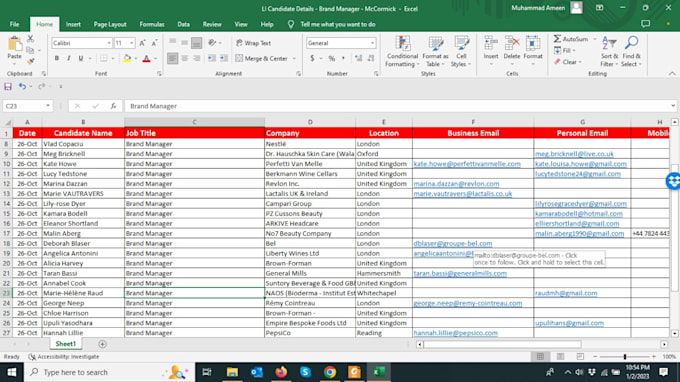This screenshot has width=680, height=382.
Task: Open the Clear dropdown
Action: coord(567,62)
